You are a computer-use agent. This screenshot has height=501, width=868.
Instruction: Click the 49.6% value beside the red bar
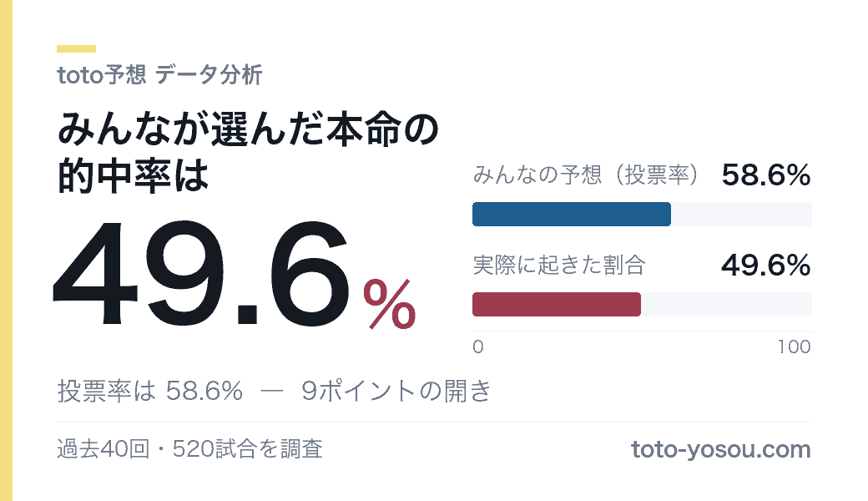pos(766,266)
